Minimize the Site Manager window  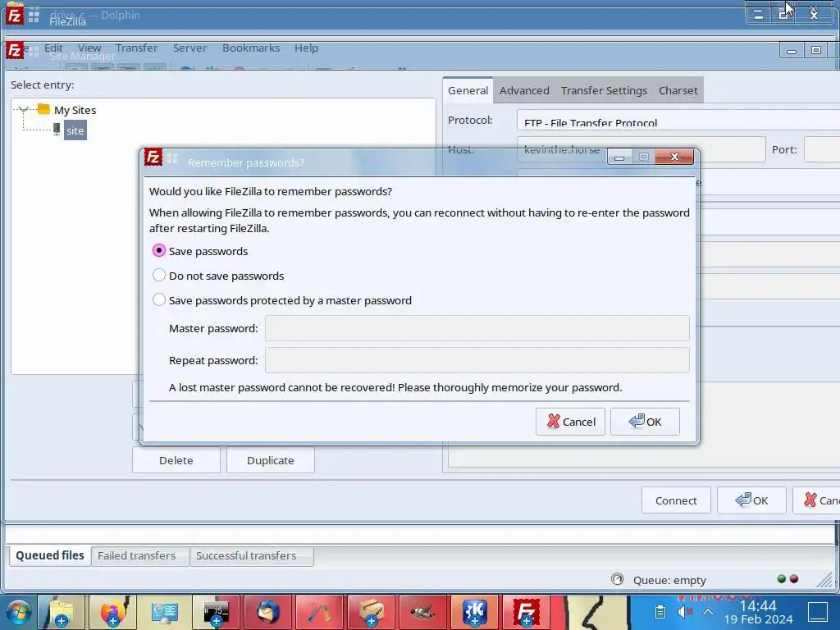click(x=792, y=51)
